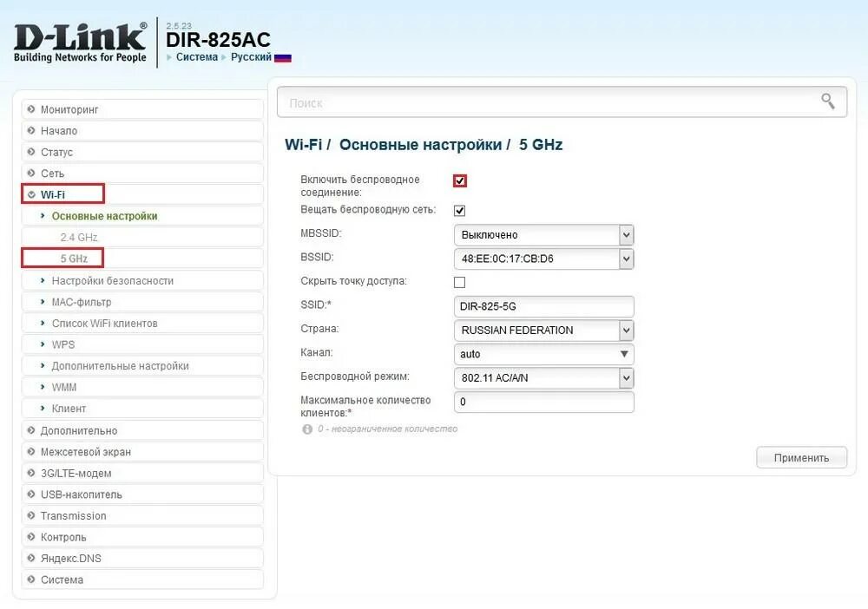Click the Russian flag icon

point(282,57)
